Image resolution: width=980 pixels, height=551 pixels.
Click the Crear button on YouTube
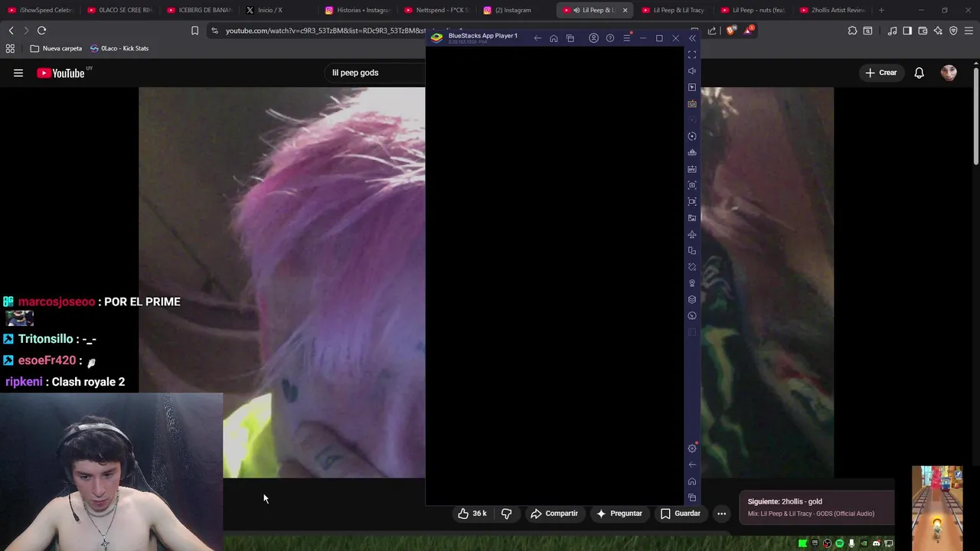point(880,73)
